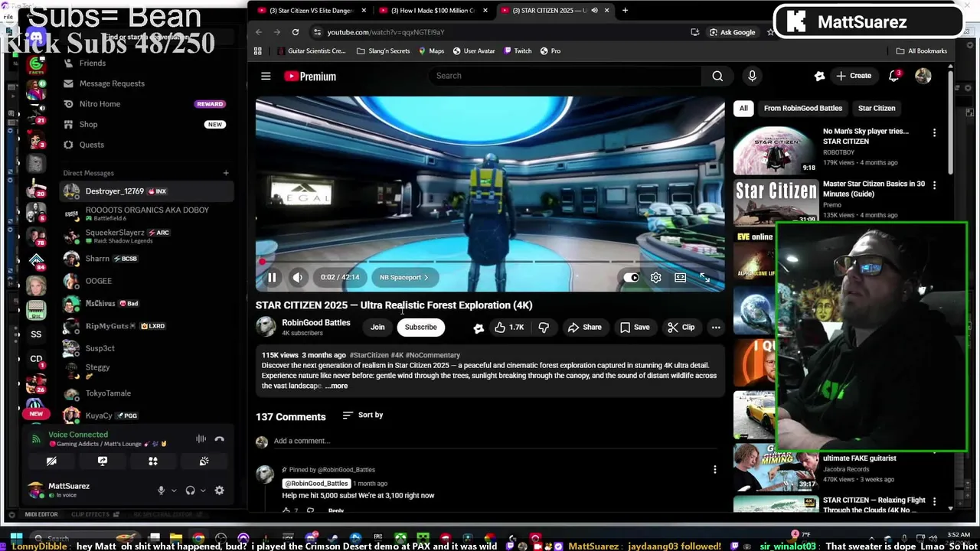
Task: Open YouTube notifications bell
Action: click(893, 76)
